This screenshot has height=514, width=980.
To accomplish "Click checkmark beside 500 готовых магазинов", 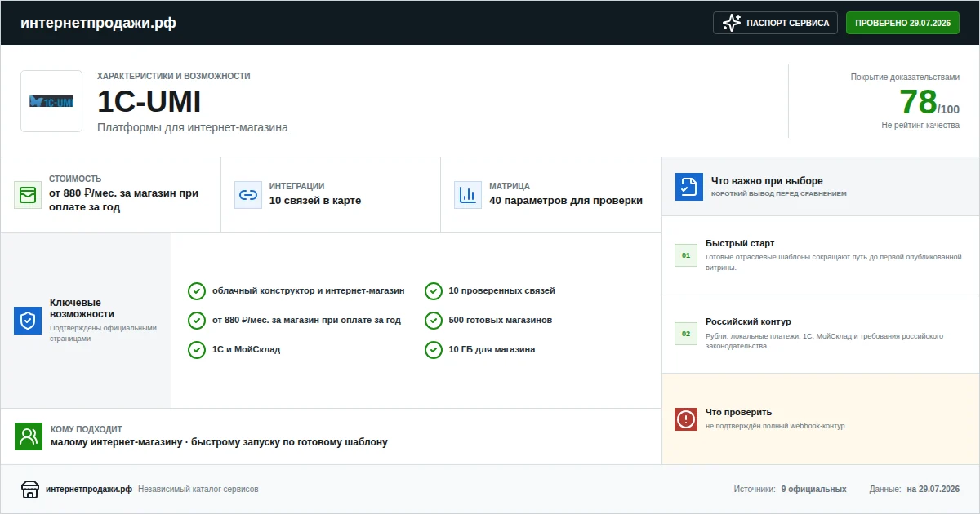I will 434,321.
